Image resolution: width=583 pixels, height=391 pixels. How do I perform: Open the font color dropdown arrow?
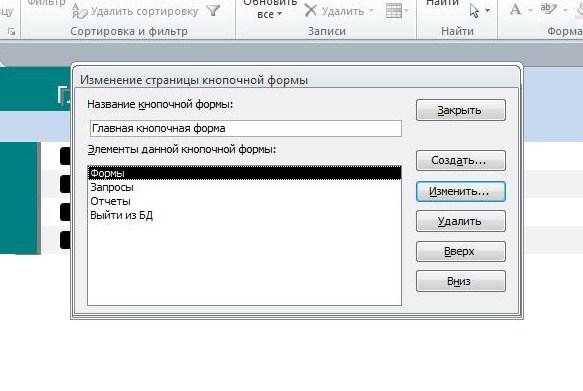coord(530,10)
